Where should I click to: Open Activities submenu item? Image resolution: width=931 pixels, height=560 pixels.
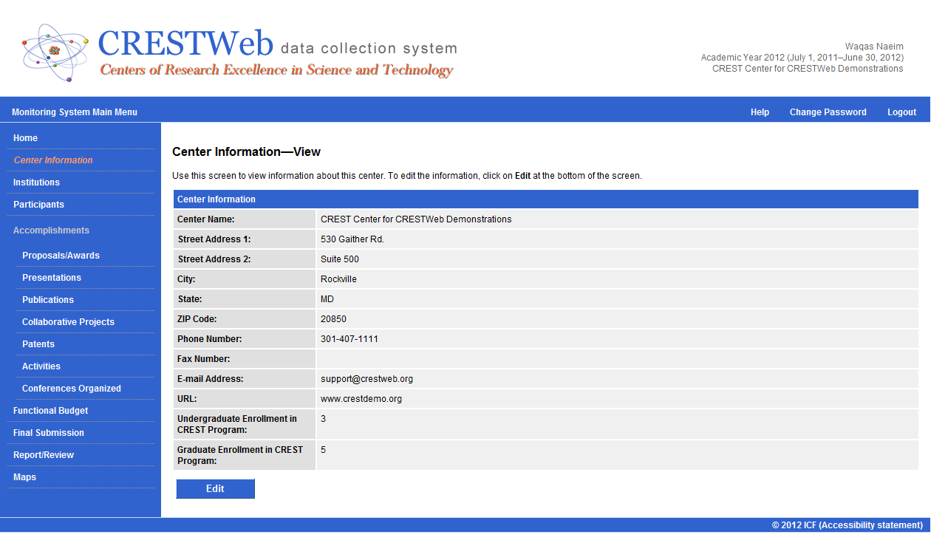(41, 366)
